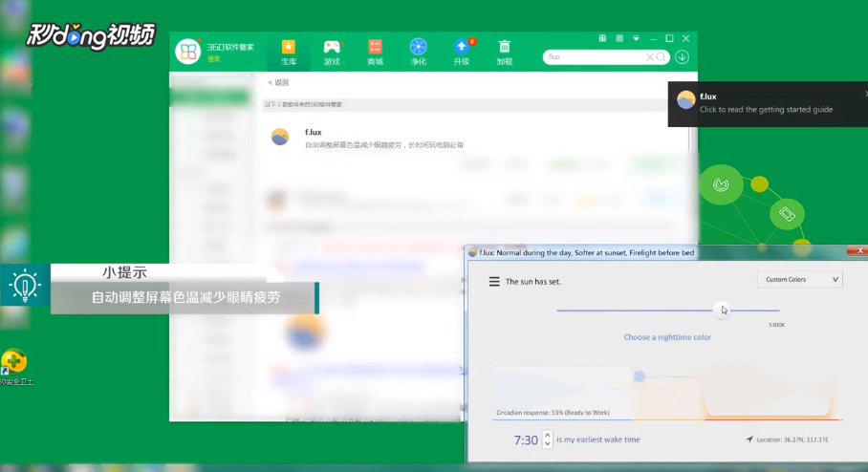Open the download manager arrow icon
This screenshot has height=472, width=868.
(682, 57)
